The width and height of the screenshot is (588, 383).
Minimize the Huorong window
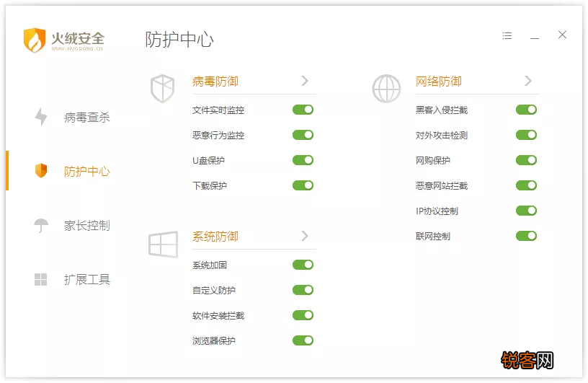535,38
